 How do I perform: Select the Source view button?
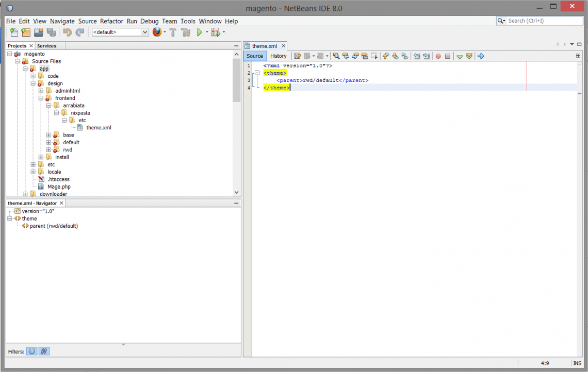(x=255, y=56)
